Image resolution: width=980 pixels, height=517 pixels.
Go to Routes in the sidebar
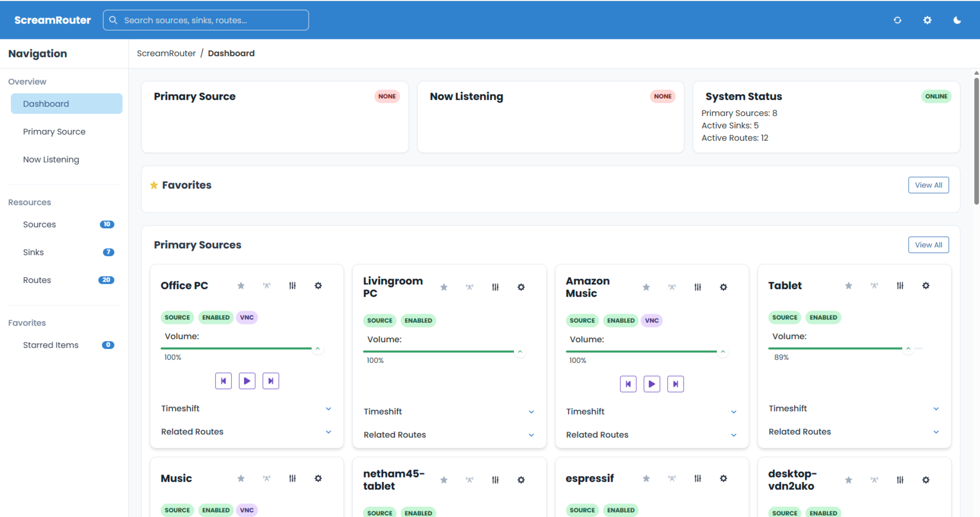pyautogui.click(x=37, y=280)
